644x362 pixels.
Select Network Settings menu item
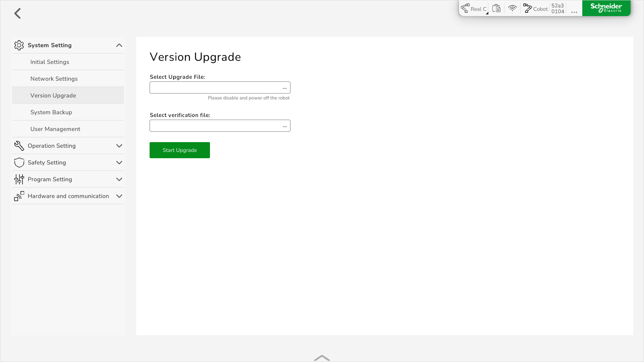tap(54, 79)
